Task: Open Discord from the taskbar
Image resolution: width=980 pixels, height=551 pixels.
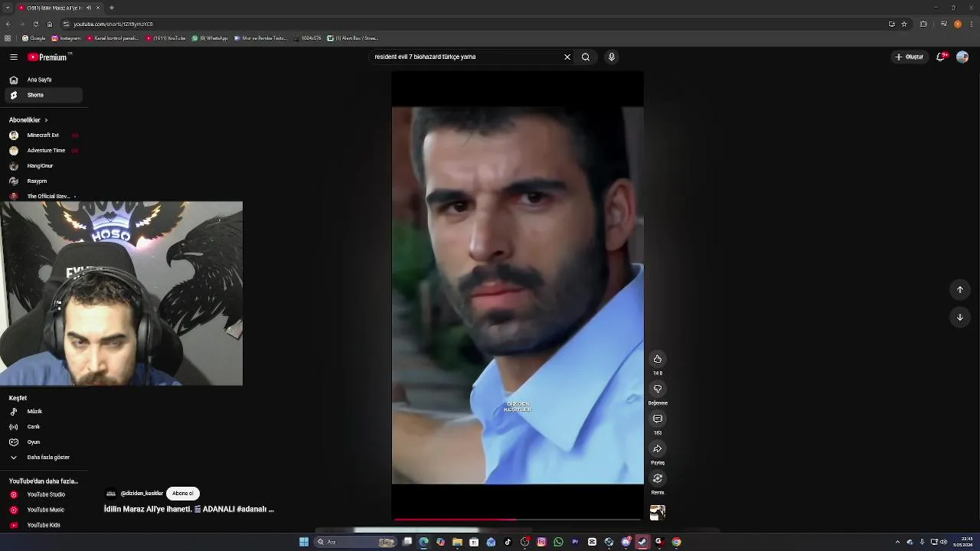Action: pos(626,542)
